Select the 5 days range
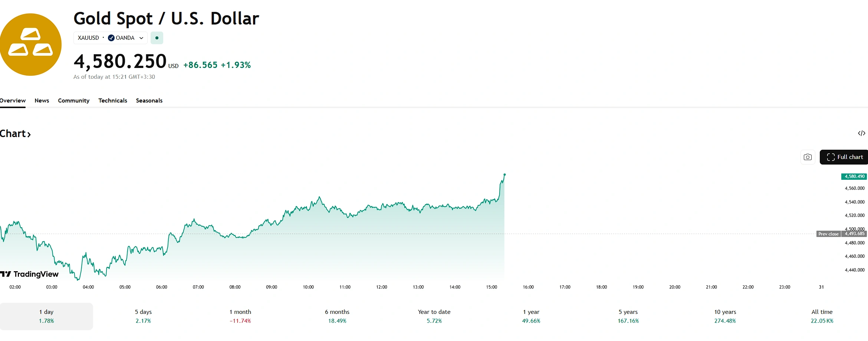 pos(143,316)
